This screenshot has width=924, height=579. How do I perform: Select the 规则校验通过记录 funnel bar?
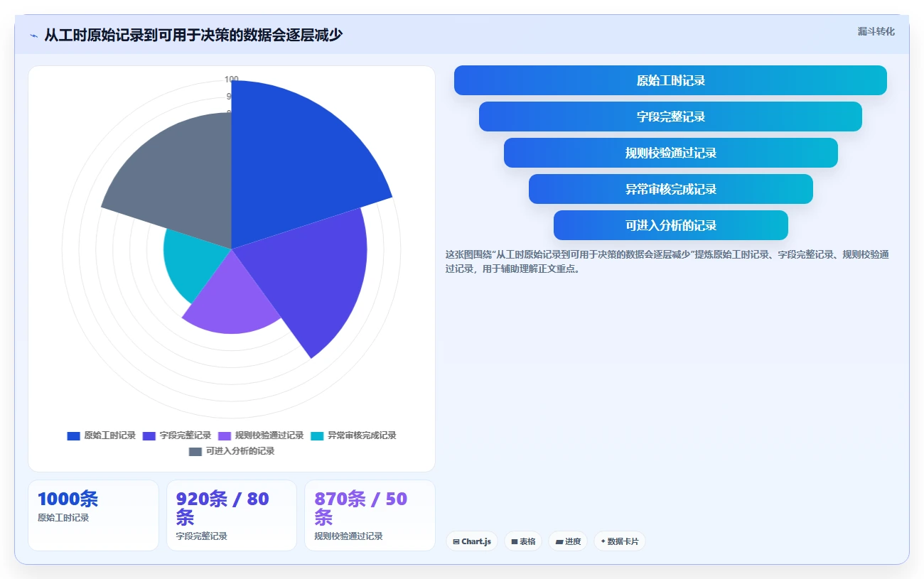670,153
